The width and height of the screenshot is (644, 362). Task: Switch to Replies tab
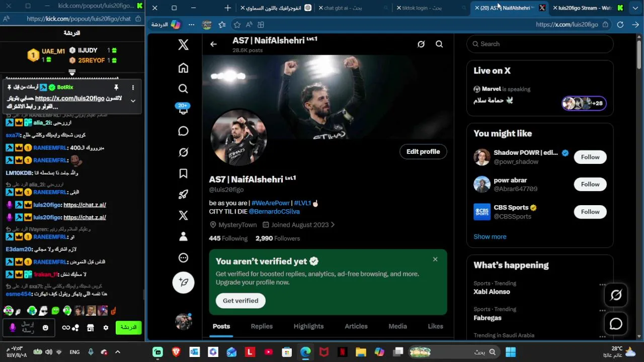point(262,326)
